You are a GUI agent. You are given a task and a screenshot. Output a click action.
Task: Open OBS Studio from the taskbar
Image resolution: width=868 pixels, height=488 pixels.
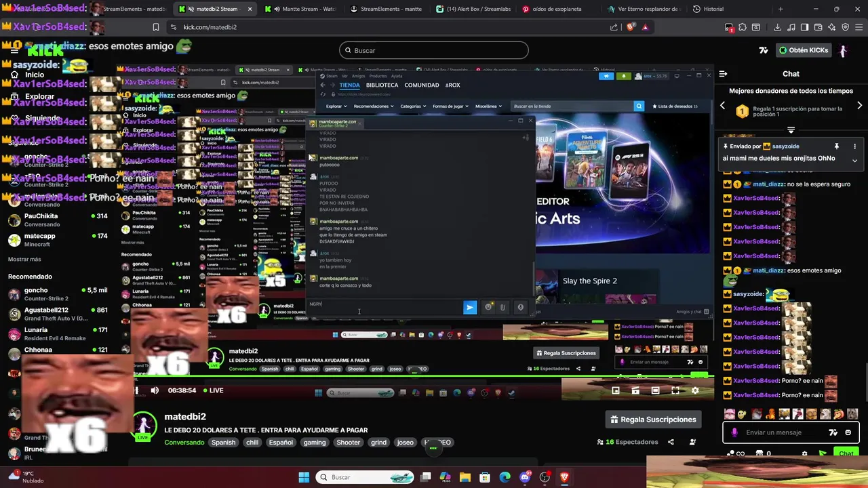545,477
